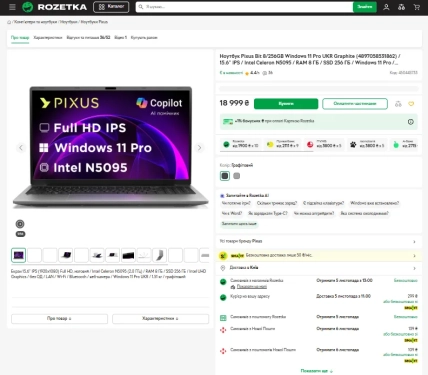This screenshot has width=428, height=375.
Task: Click the Rozetka parcel locker icon
Action: [x=223, y=318]
